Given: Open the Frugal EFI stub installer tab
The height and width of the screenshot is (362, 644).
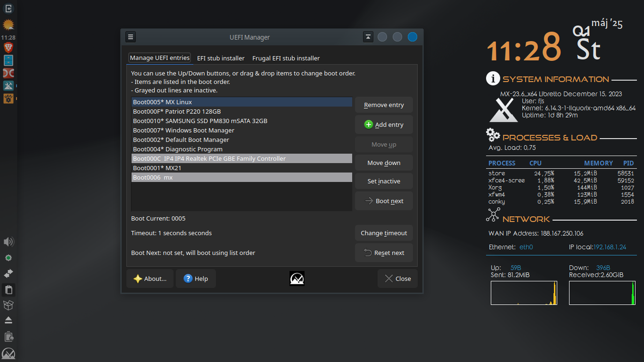Looking at the screenshot, I should point(286,58).
